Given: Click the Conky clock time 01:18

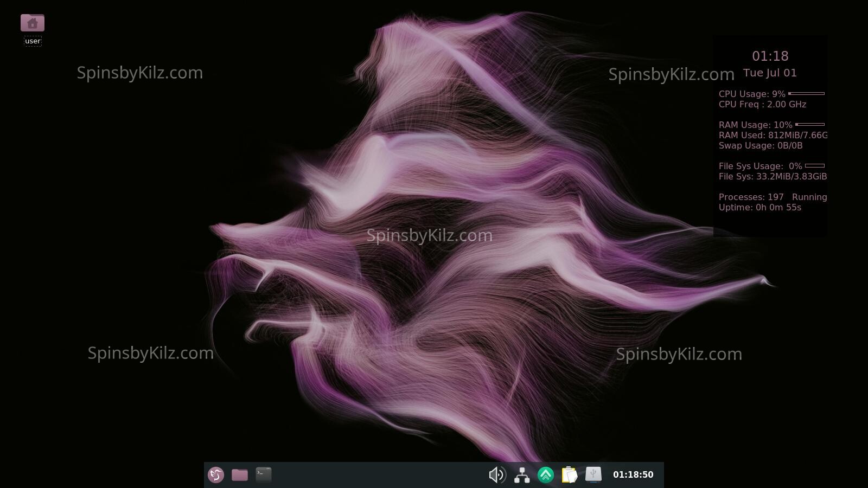Looking at the screenshot, I should tap(770, 56).
